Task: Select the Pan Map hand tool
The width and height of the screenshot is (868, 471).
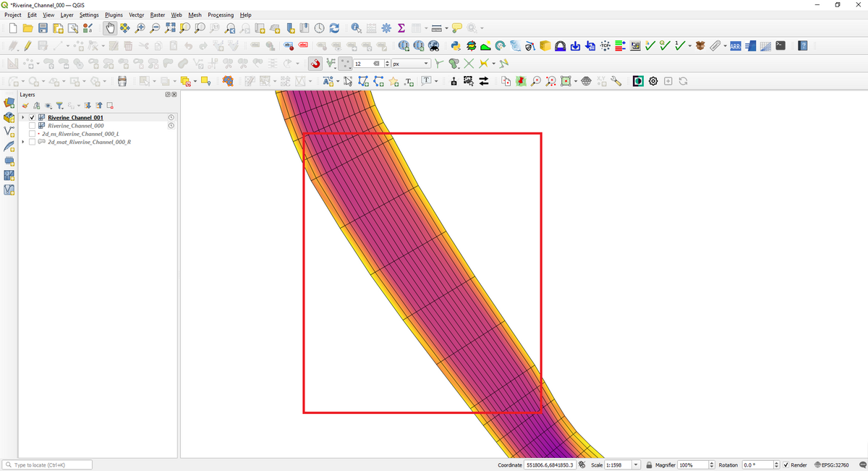Action: click(110, 28)
